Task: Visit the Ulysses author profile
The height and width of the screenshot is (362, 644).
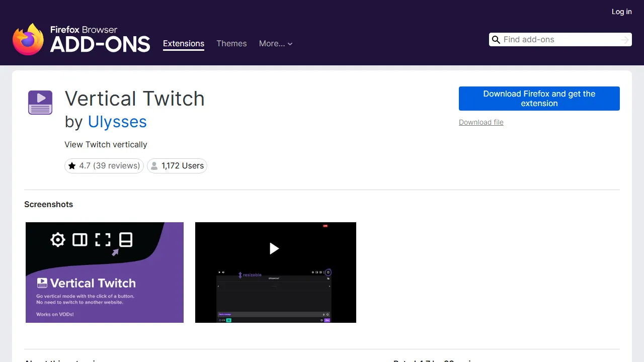Action: coord(117,122)
